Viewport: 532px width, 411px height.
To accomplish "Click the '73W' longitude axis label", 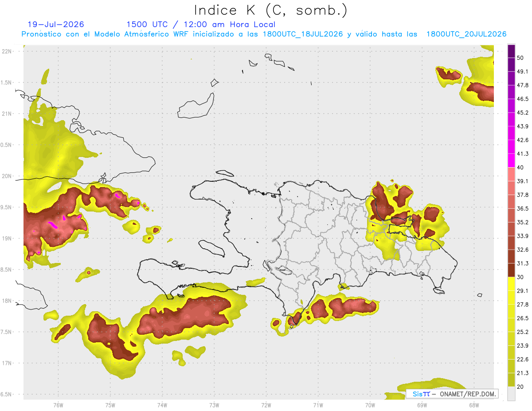I will (x=214, y=405).
